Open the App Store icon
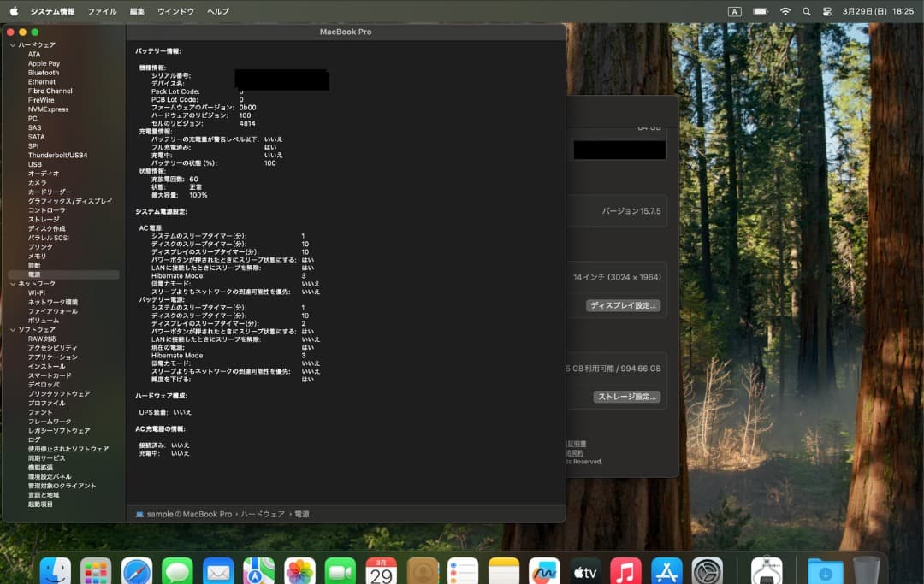 tap(667, 567)
